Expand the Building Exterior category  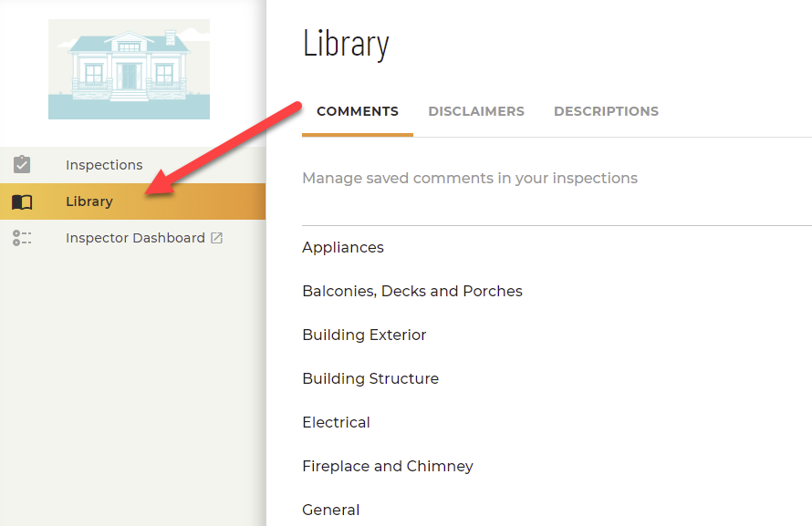click(364, 335)
